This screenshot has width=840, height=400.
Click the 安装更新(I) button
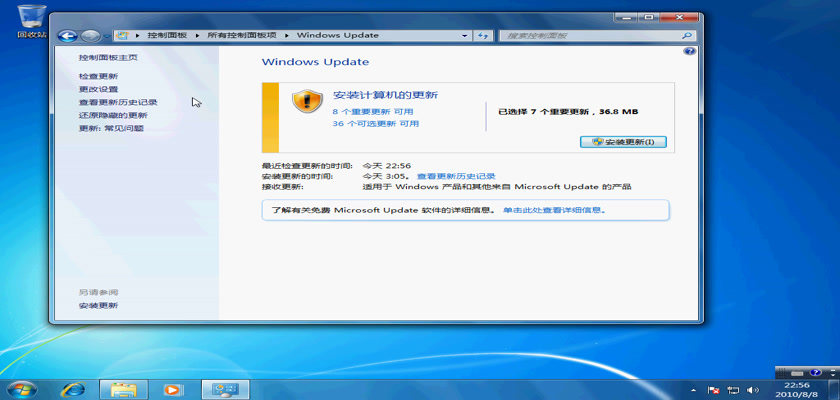622,142
